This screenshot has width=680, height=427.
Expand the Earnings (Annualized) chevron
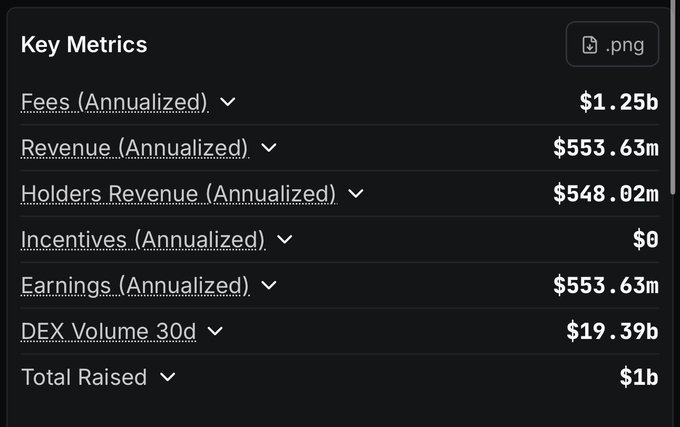point(269,286)
